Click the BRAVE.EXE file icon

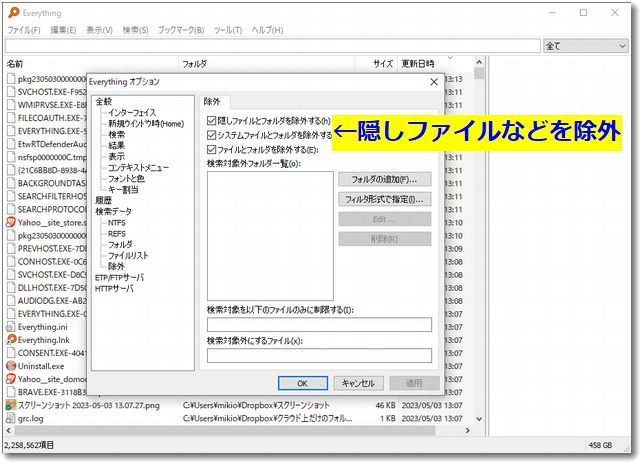pyautogui.click(x=11, y=392)
